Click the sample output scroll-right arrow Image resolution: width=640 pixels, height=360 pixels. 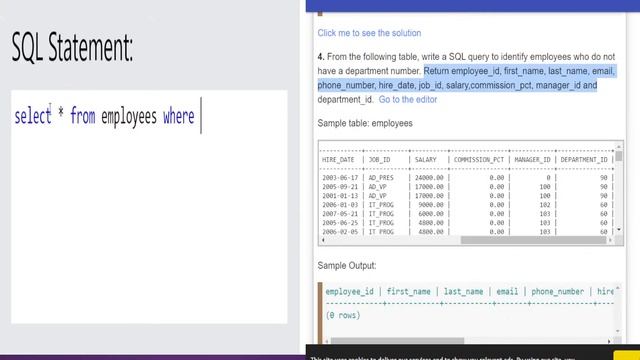[x=609, y=341]
